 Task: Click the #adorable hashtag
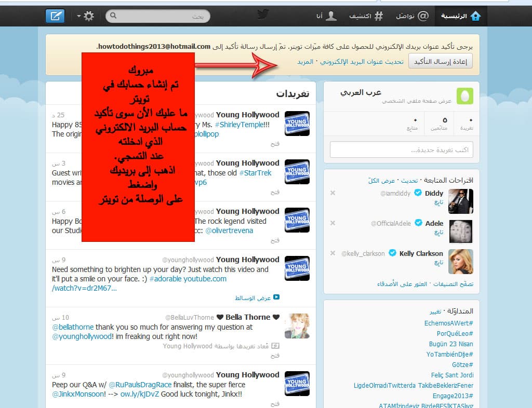coord(165,279)
